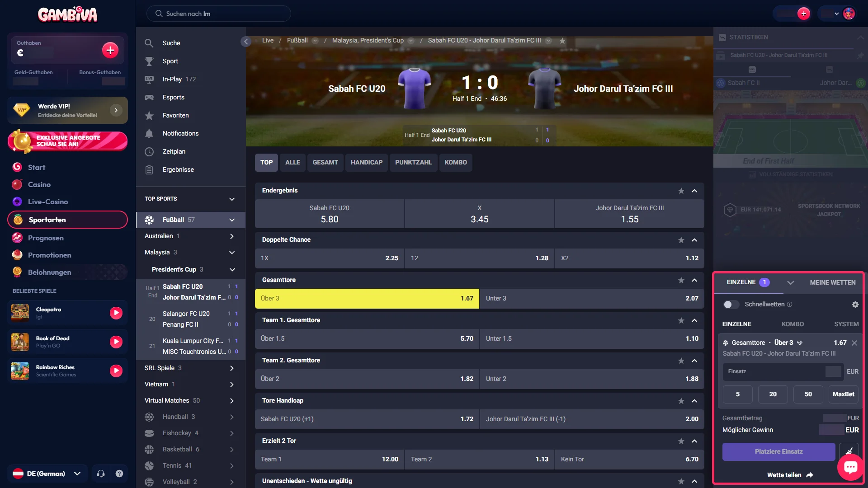Click the Einsatz stake input

pos(783,372)
